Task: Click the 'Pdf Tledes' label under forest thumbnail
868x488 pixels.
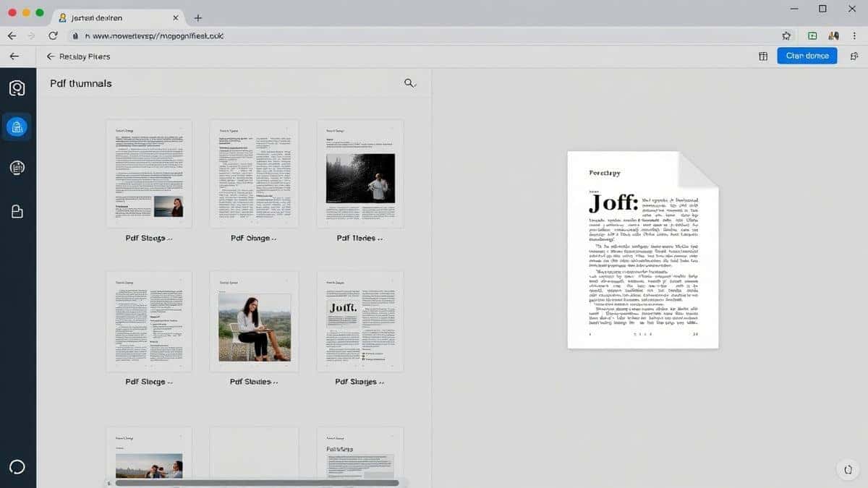Action: 359,238
